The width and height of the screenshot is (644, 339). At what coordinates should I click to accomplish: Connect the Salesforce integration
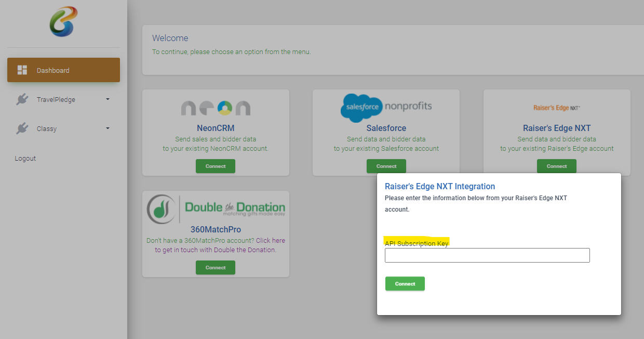(x=386, y=166)
